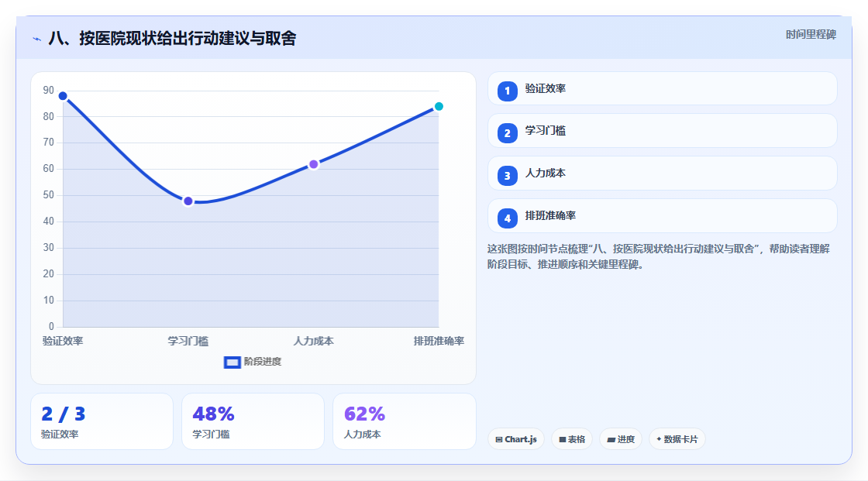The image size is (868, 481).
Task: Click the 验证效率 caption under 2 / 3
Action: (x=60, y=435)
